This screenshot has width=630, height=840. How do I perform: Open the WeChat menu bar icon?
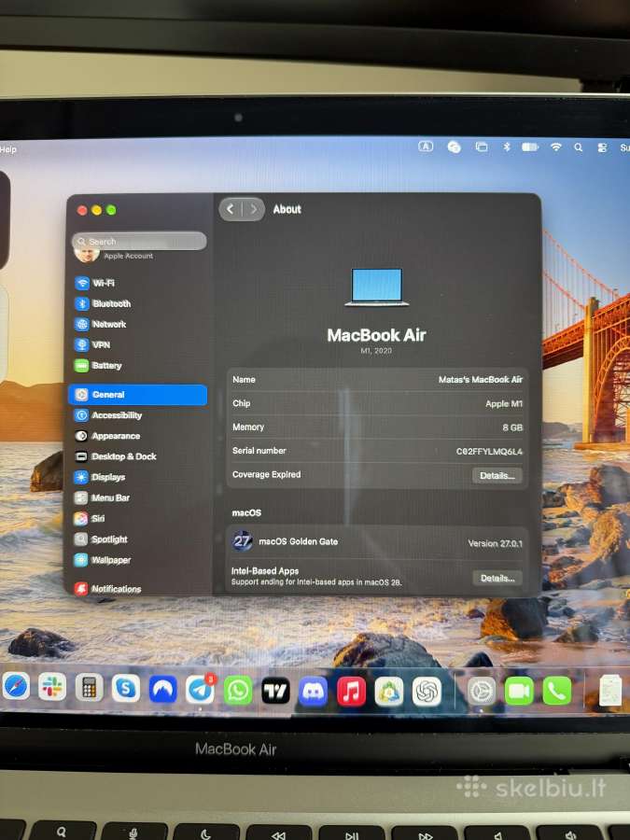click(x=454, y=147)
